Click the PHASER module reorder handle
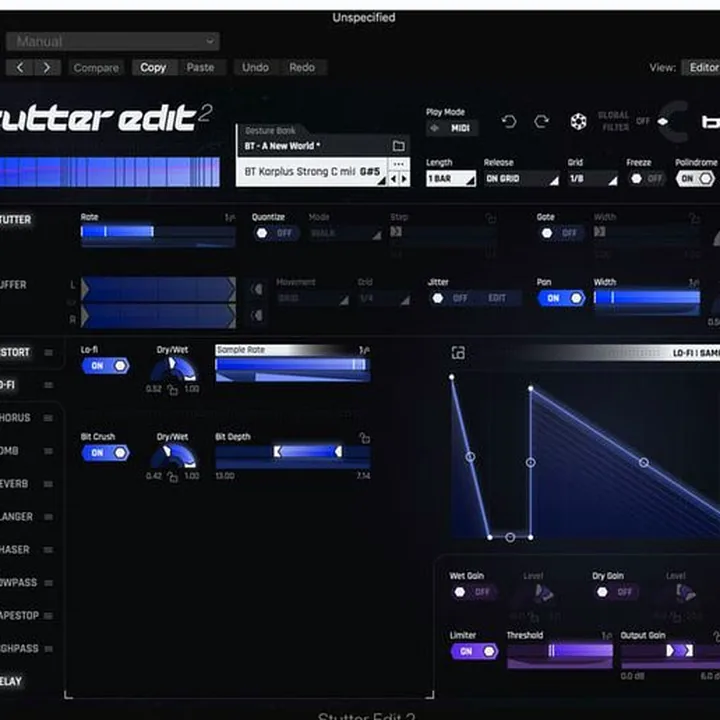This screenshot has width=720, height=720. [48, 550]
